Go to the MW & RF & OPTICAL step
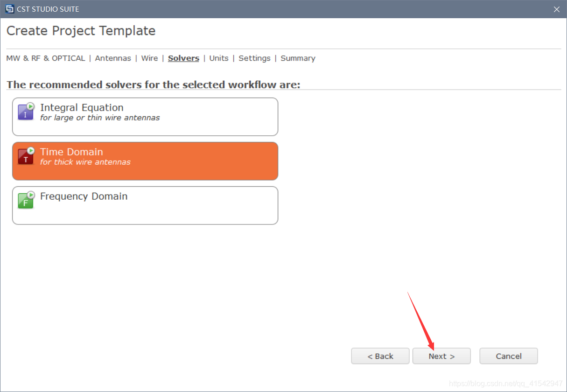This screenshot has width=567, height=392. (46, 58)
